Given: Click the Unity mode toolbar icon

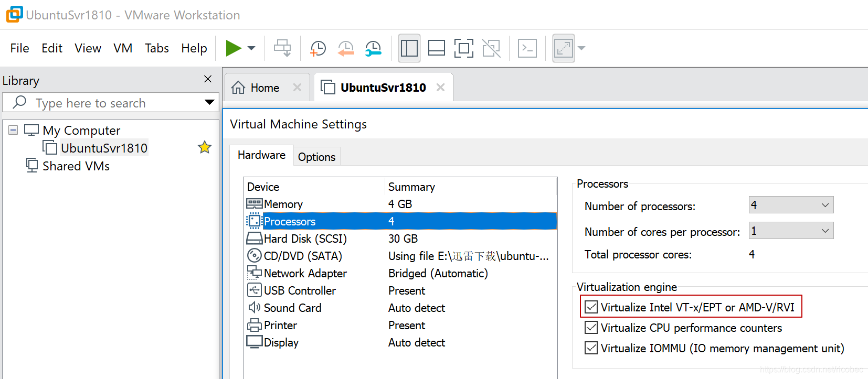Looking at the screenshot, I should [491, 48].
